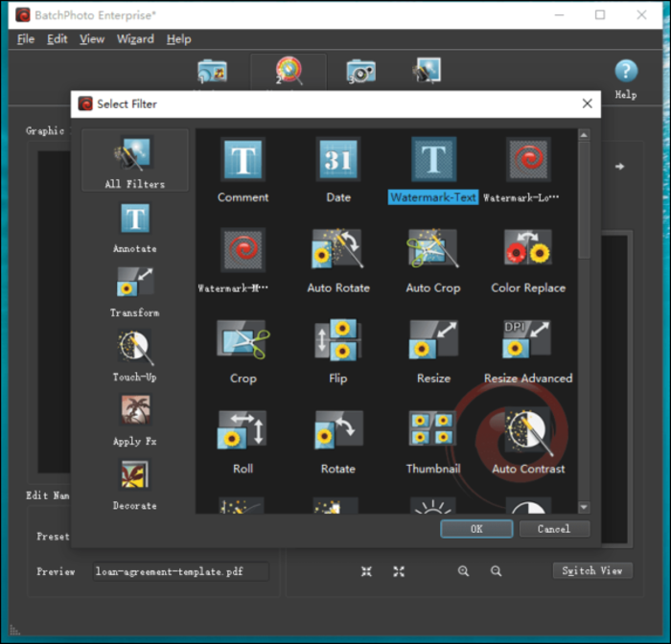The height and width of the screenshot is (644, 671).
Task: Open the Edit menu
Action: 57,39
